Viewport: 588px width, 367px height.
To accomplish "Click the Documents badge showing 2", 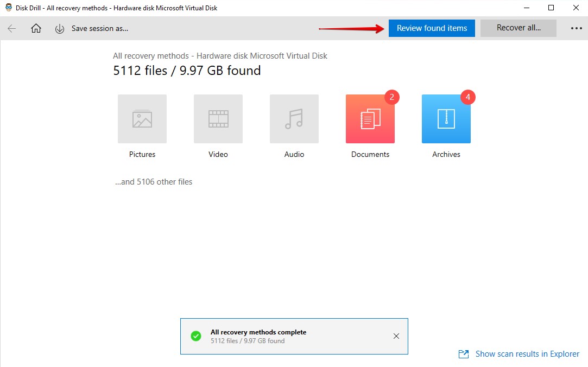I will 392,97.
